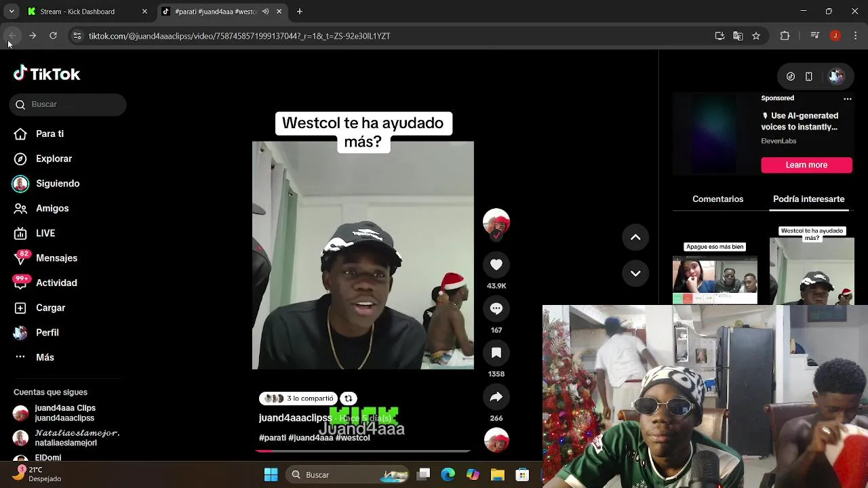Share video with arrow icon
Screen dimensions: 868x488
click(496, 397)
